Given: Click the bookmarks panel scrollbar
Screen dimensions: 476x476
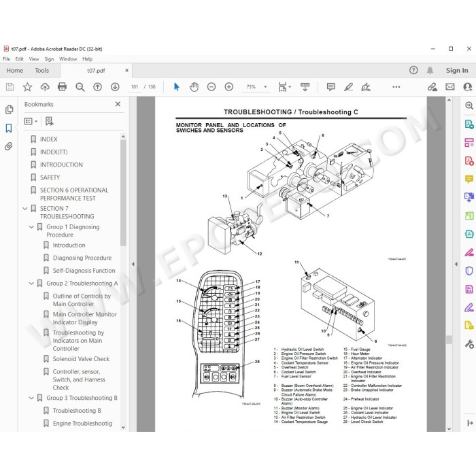Looking at the screenshot, I should click(x=123, y=192).
